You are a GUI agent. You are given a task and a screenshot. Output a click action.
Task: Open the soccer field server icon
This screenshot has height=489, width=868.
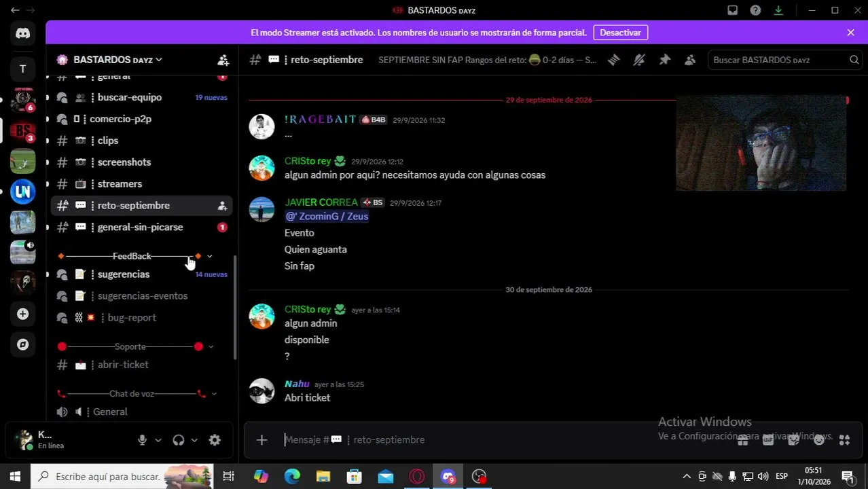coord(22,161)
